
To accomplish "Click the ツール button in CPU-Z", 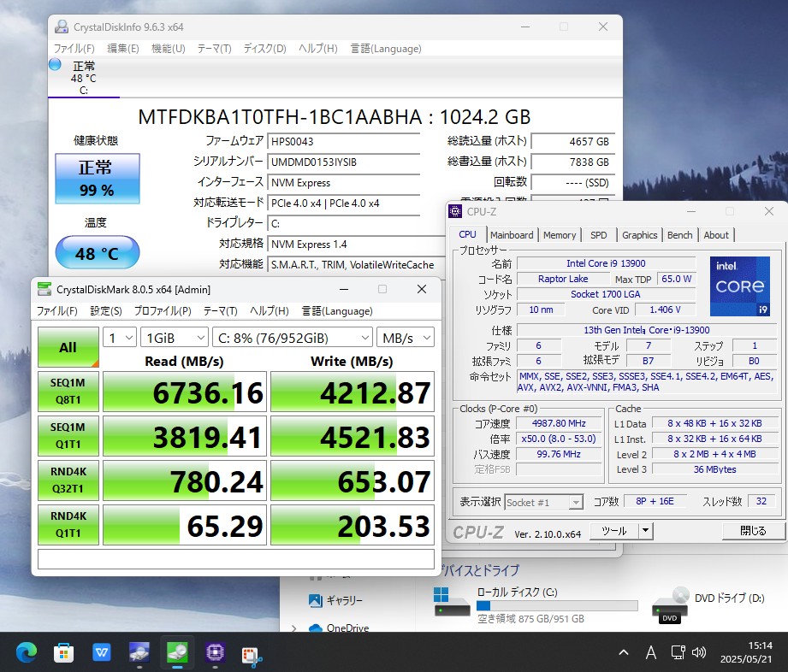I will tap(614, 531).
